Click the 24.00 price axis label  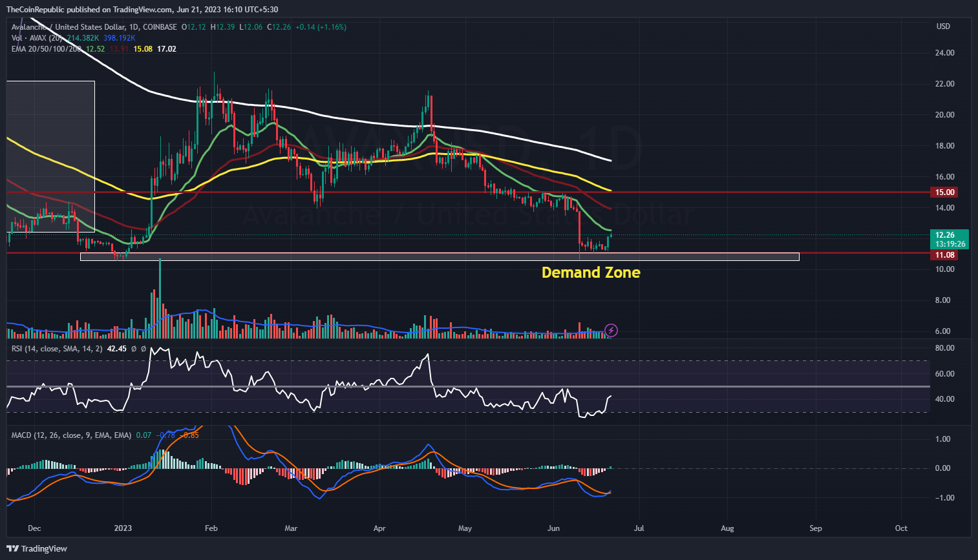[x=945, y=53]
